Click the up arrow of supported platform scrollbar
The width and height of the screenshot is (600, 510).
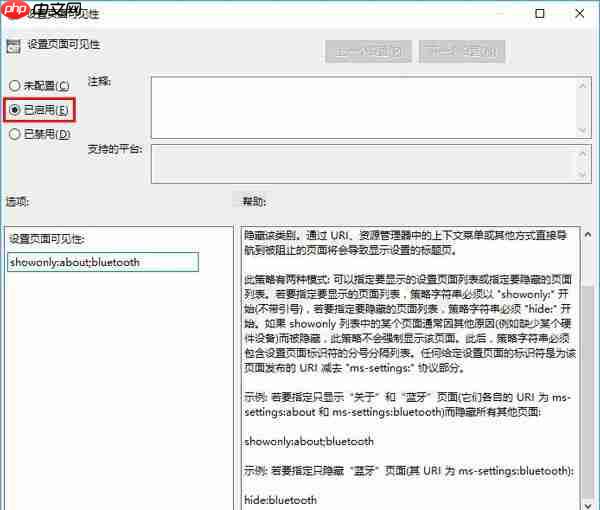[583, 153]
